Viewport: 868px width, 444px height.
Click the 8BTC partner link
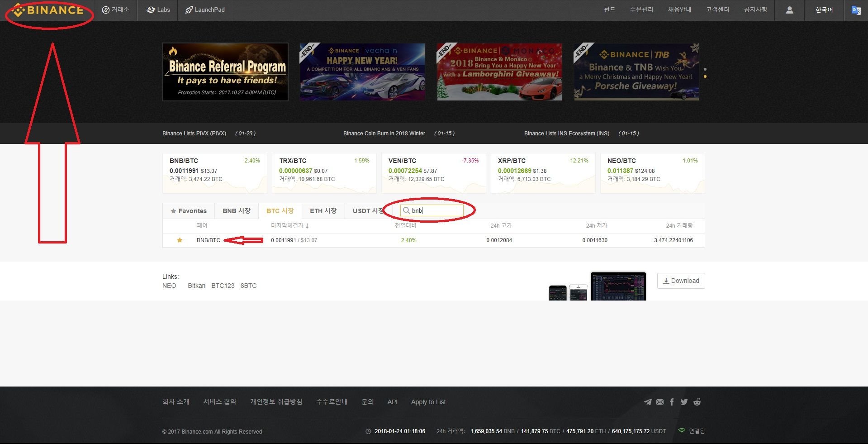248,286
